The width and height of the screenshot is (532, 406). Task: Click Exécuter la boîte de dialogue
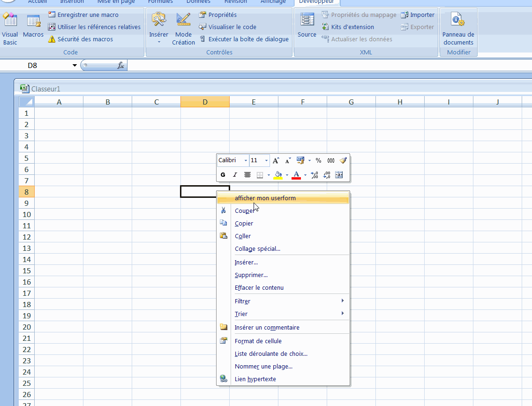point(244,39)
